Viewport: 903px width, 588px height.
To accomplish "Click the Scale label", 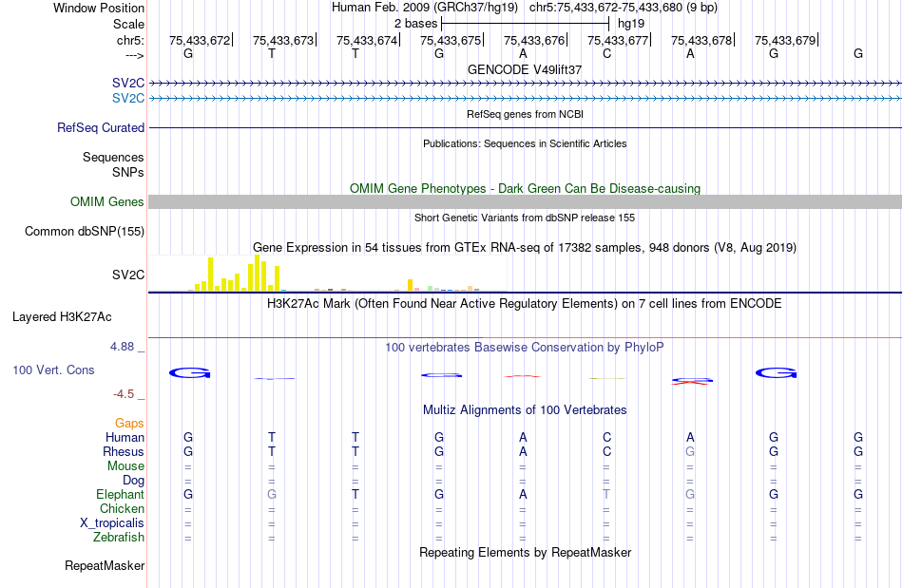I will [x=128, y=24].
